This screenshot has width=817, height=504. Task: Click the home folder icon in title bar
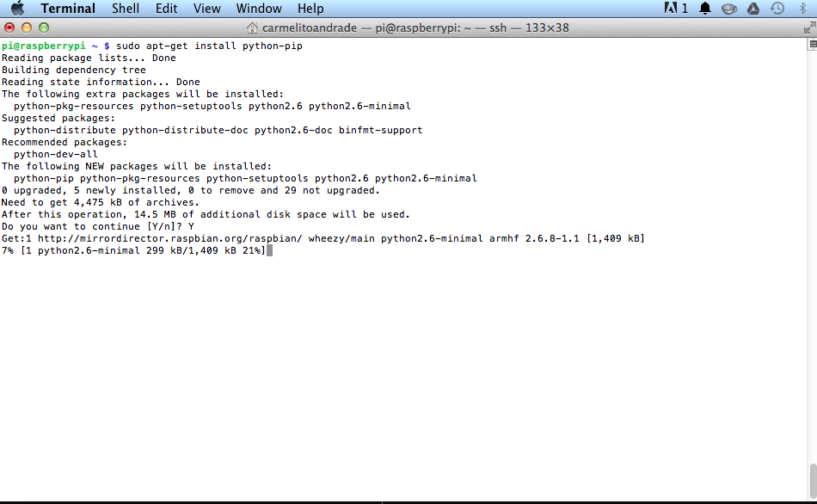(252, 28)
